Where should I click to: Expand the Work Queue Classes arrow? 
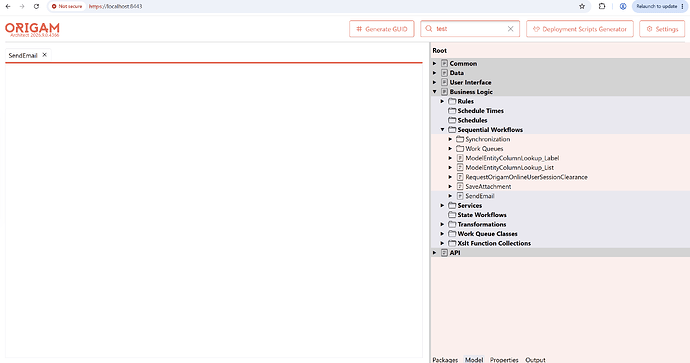tap(443, 234)
